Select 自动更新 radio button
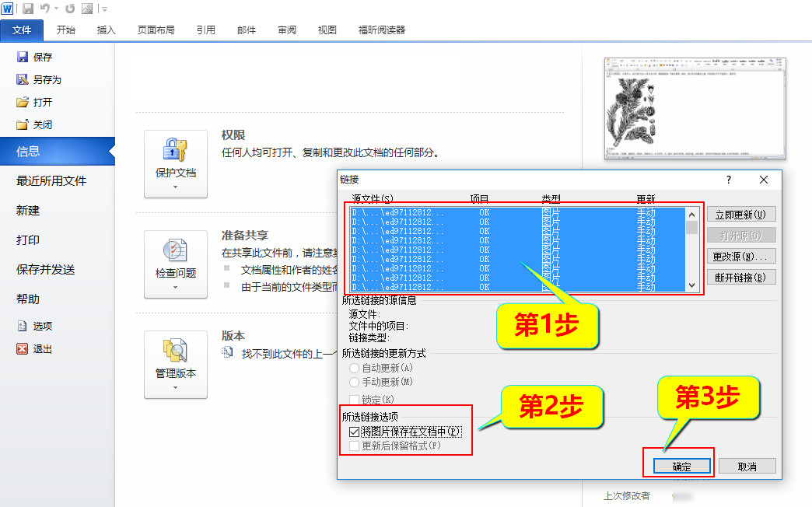The height and width of the screenshot is (507, 812). pyautogui.click(x=355, y=368)
